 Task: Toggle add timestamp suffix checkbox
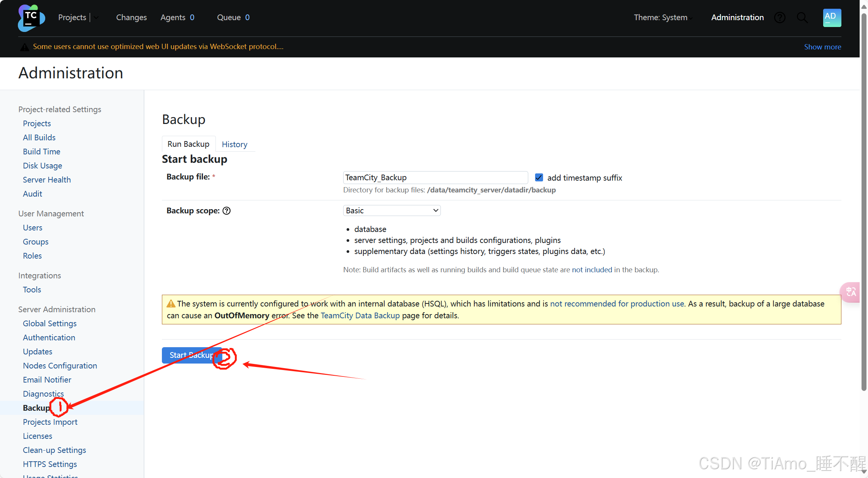coord(539,178)
